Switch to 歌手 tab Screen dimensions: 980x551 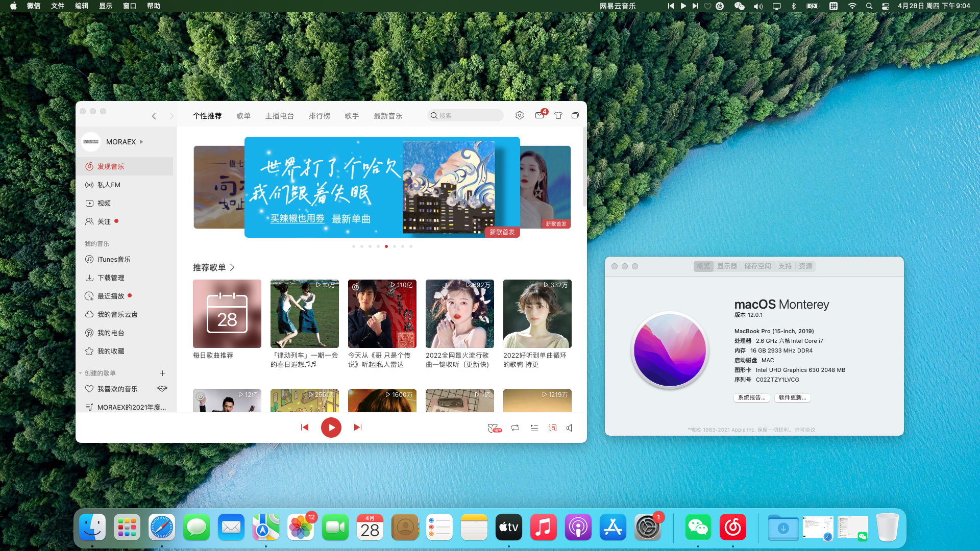click(352, 116)
